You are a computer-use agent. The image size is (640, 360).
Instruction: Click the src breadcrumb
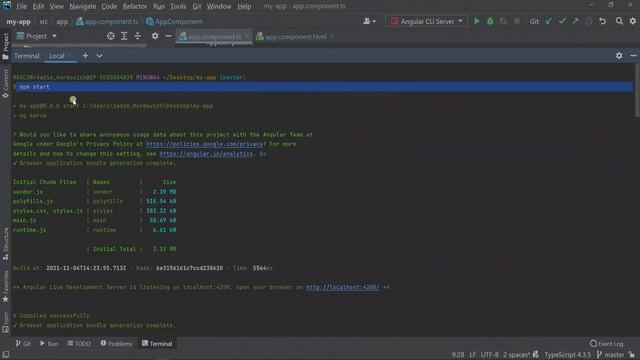click(x=44, y=22)
